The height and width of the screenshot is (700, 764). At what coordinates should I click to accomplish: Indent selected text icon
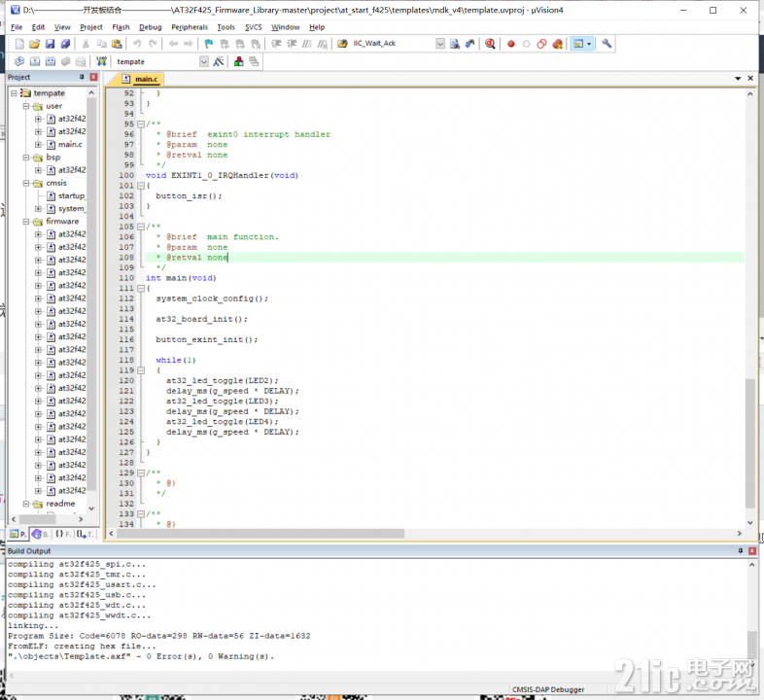tap(276, 44)
